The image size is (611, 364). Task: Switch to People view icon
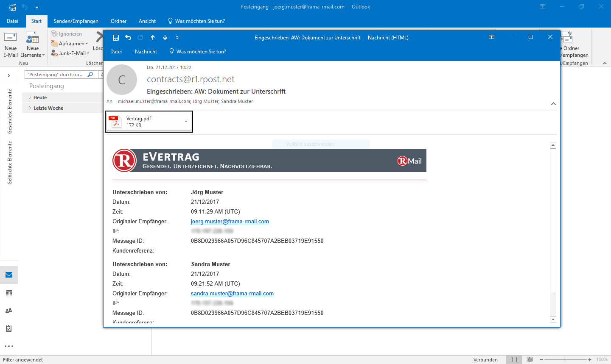tap(9, 311)
